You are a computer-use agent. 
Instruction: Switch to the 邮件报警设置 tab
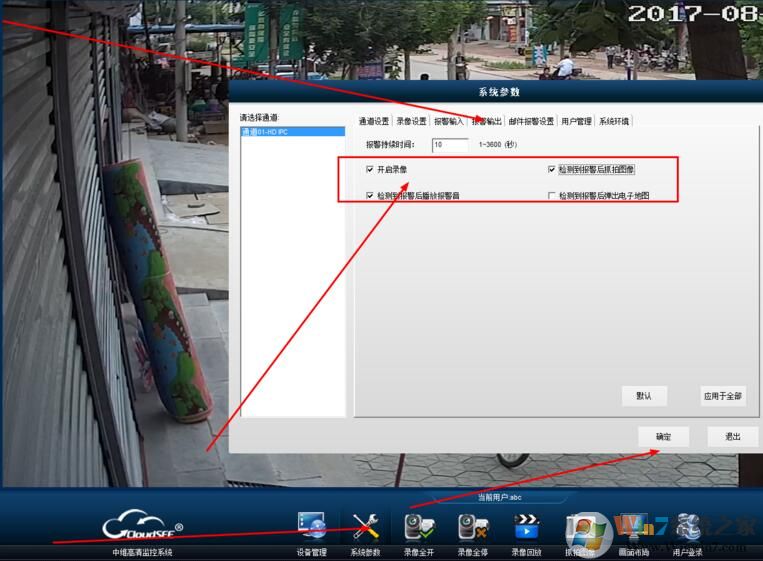point(531,121)
